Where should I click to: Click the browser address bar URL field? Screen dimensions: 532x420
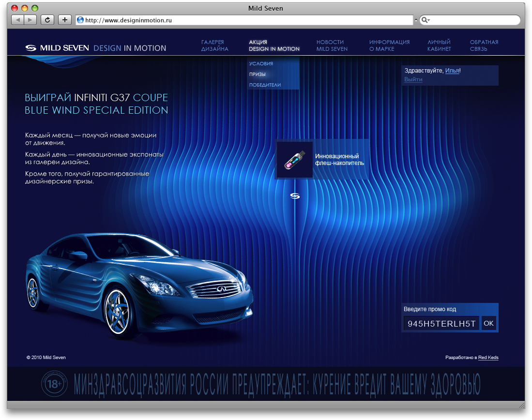click(x=244, y=20)
